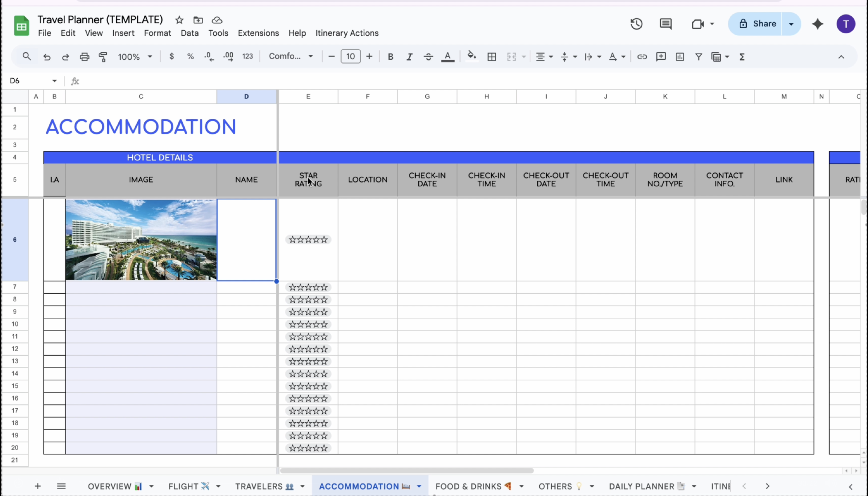Open the fill color paint bucket
Image resolution: width=868 pixels, height=496 pixels.
click(472, 56)
